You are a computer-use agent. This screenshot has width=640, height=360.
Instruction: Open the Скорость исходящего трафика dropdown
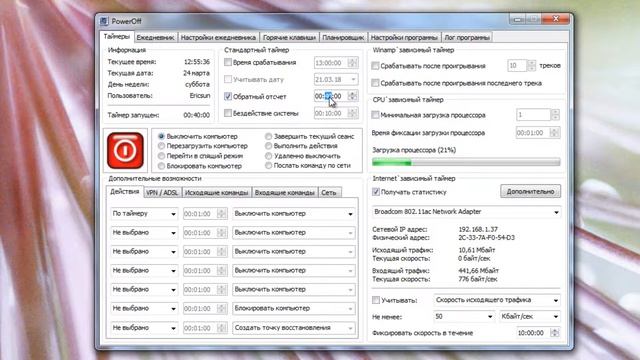(497, 300)
